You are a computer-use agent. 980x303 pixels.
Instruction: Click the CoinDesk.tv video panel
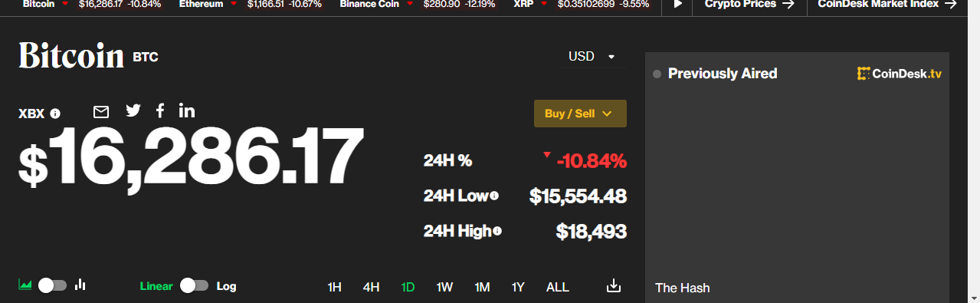[797, 177]
